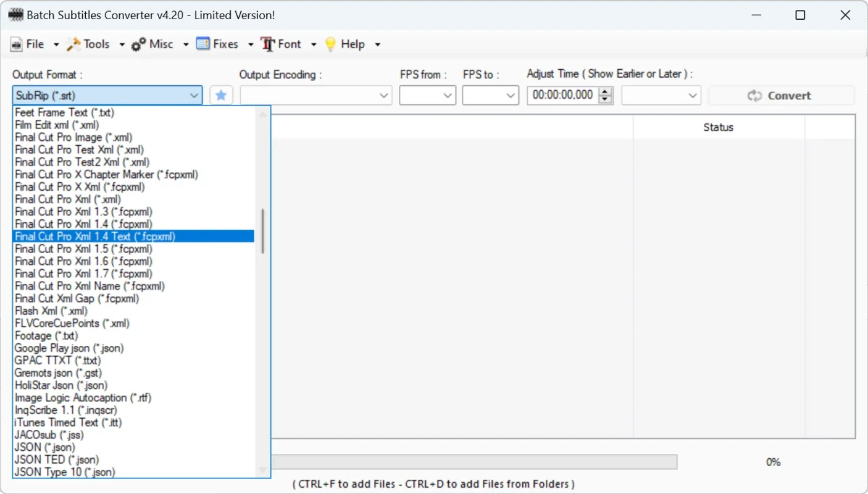The height and width of the screenshot is (494, 868).
Task: Select Final Cut Pro Xml 1.3 (*.fcpxml)
Action: click(x=134, y=211)
